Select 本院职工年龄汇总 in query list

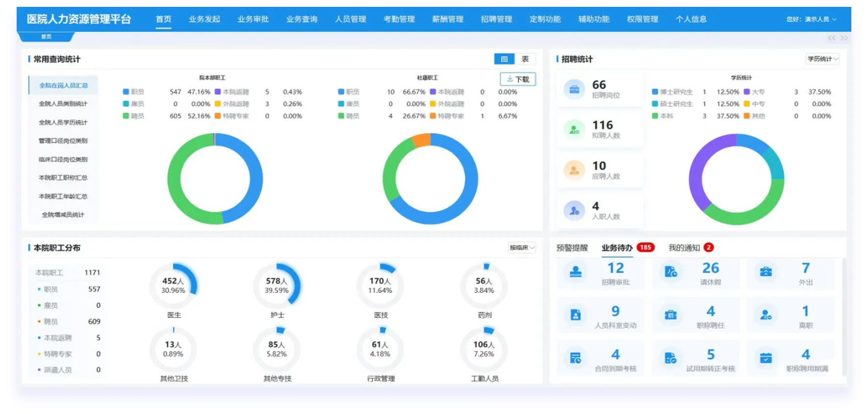63,196
